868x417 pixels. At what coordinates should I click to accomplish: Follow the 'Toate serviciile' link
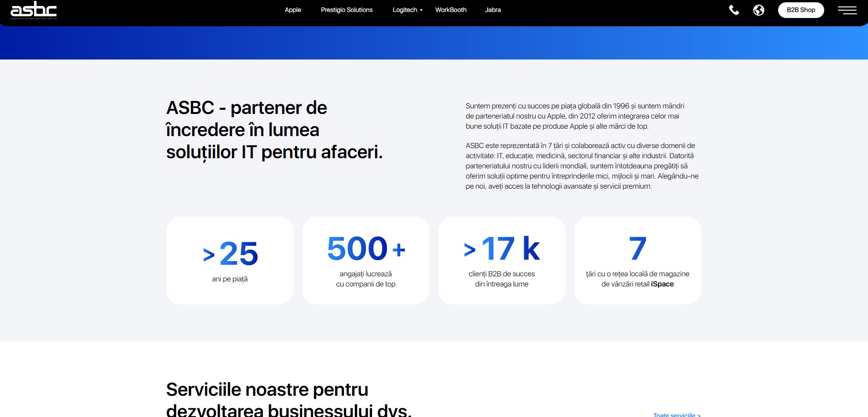677,415
